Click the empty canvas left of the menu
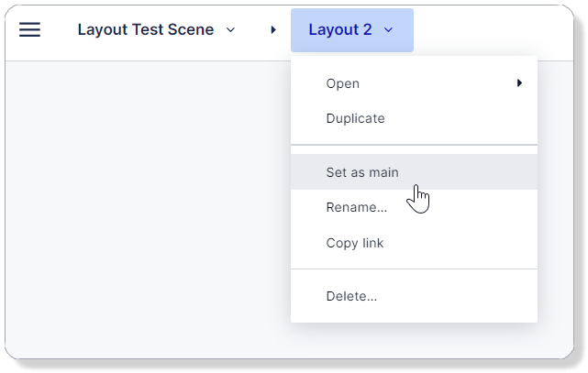The height and width of the screenshot is (373, 588). coord(147,202)
